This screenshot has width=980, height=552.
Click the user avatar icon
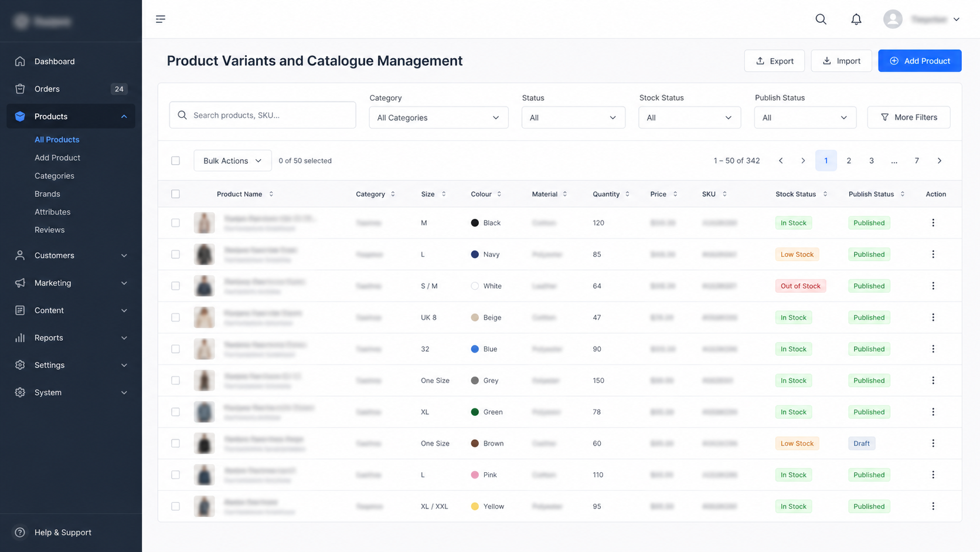893,19
